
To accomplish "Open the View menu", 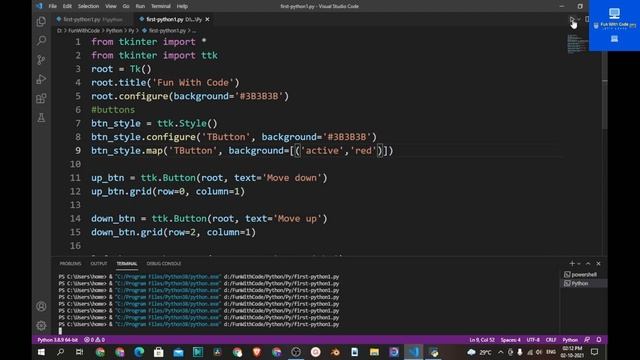I will 111,6.
